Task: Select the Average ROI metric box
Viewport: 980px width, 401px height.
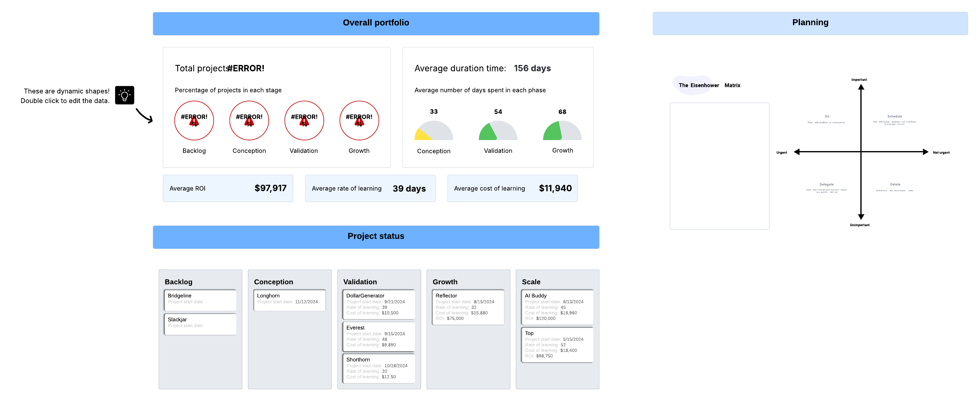Action: tap(228, 188)
